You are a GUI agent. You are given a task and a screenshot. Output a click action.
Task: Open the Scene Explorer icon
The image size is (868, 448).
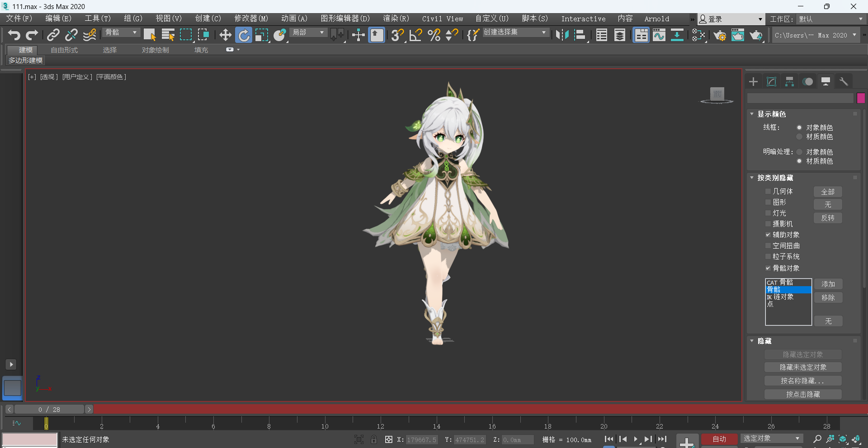(x=601, y=35)
